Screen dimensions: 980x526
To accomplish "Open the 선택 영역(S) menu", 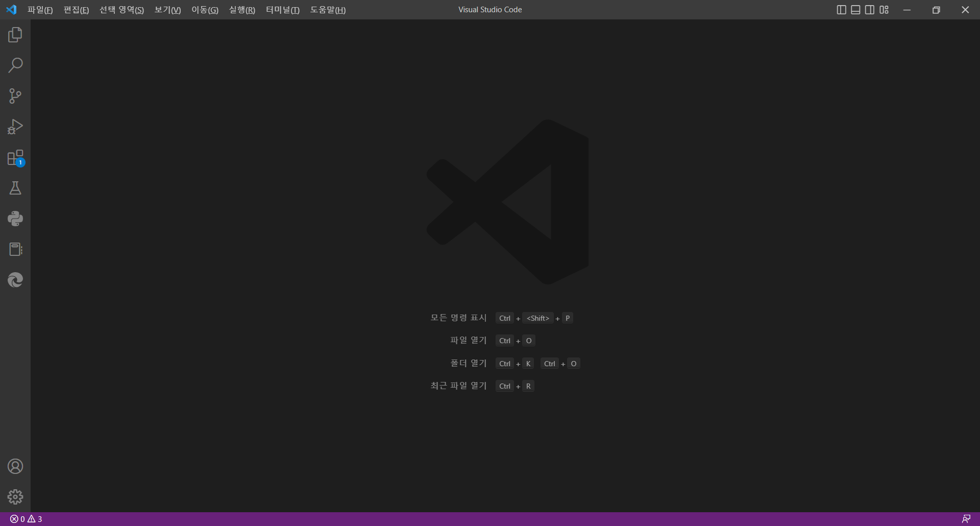I will tap(121, 10).
